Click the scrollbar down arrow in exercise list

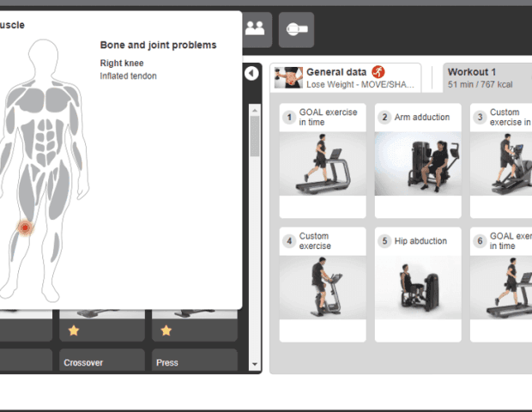(255, 364)
